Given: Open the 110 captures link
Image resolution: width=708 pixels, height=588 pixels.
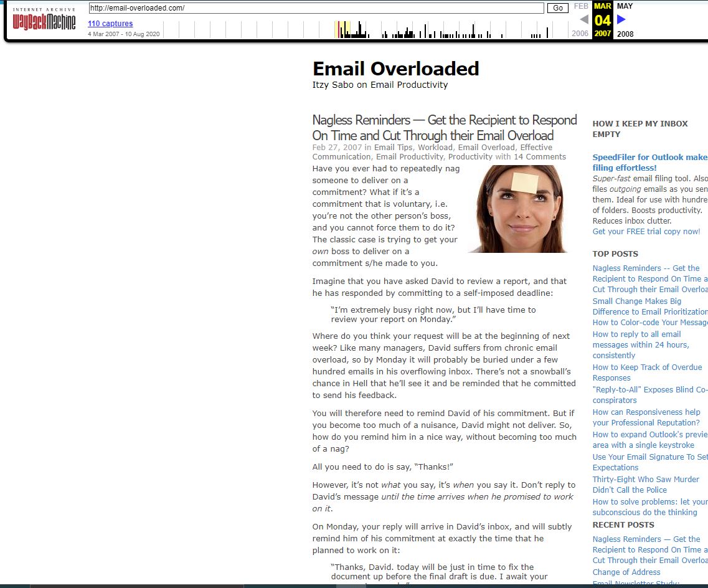Looking at the screenshot, I should point(110,24).
